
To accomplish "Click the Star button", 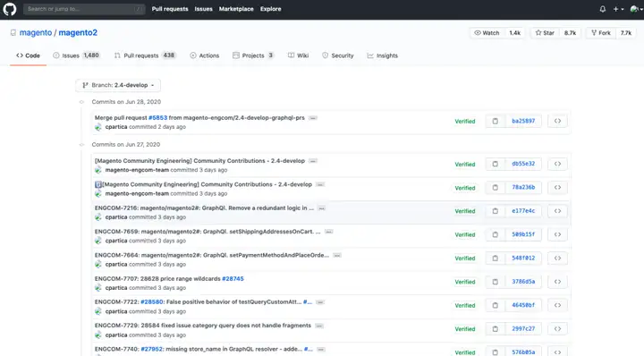I will click(545, 33).
